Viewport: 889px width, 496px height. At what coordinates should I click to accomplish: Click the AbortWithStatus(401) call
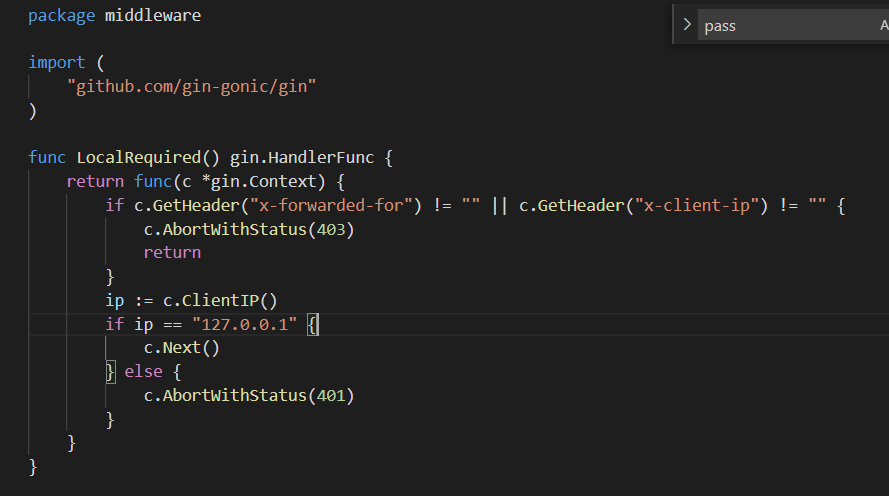coord(249,396)
